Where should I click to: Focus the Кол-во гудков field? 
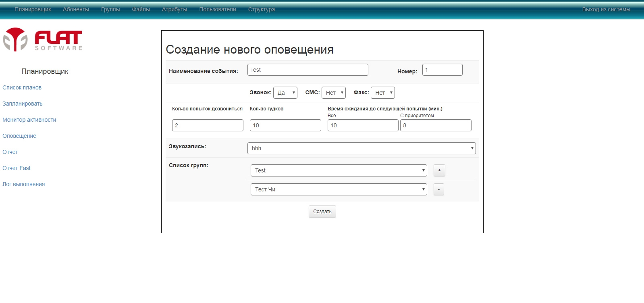(285, 125)
